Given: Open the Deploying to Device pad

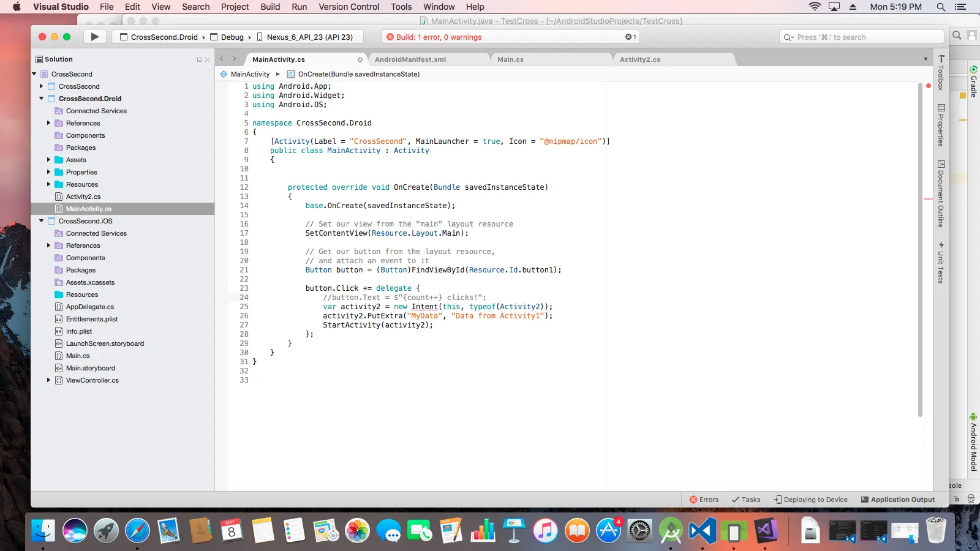Looking at the screenshot, I should tap(810, 500).
